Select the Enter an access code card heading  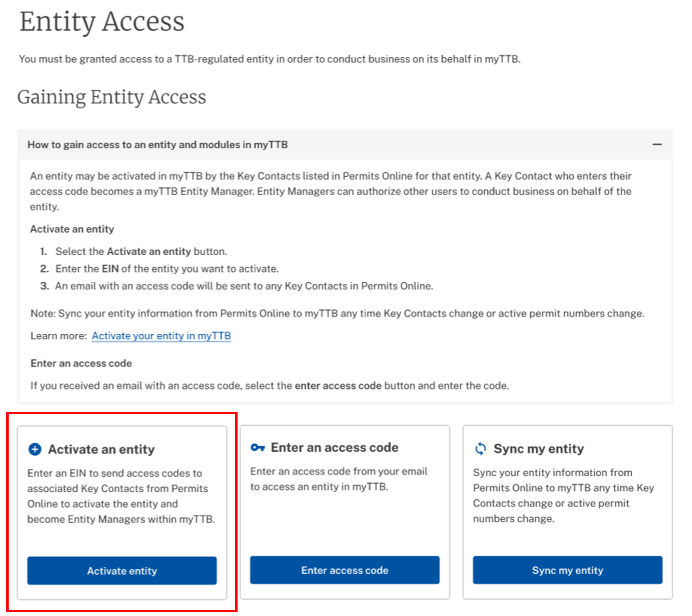pyautogui.click(x=334, y=447)
